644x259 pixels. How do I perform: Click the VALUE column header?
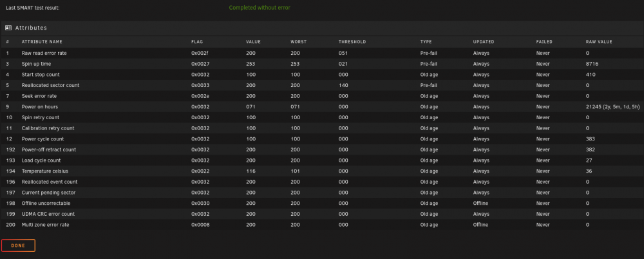(x=253, y=42)
